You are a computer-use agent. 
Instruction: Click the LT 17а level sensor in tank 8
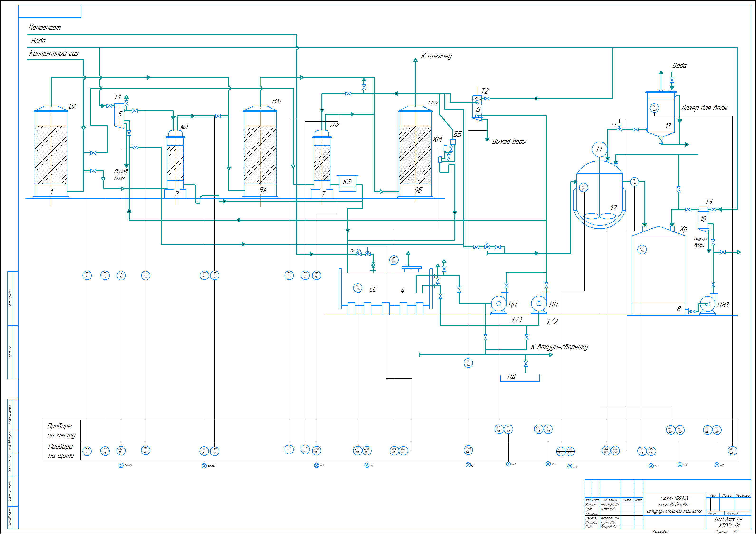tap(642, 249)
